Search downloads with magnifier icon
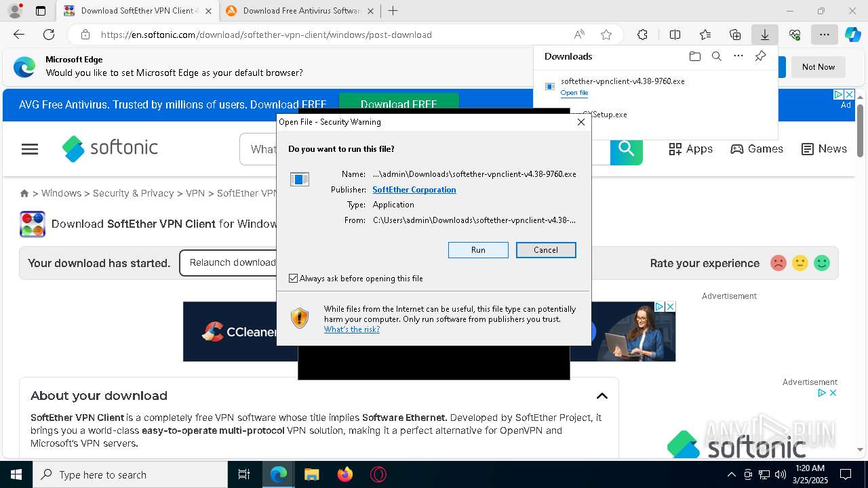This screenshot has height=488, width=868. 716,56
